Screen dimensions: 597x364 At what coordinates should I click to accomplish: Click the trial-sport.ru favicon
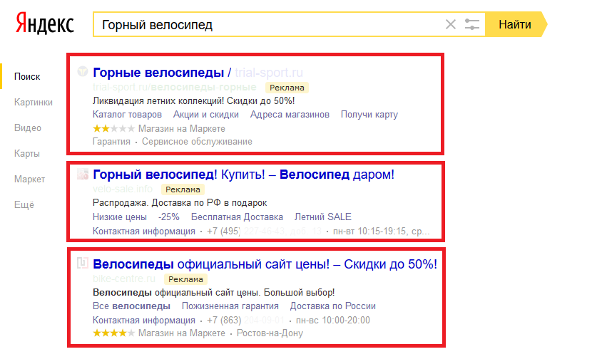tap(83, 71)
